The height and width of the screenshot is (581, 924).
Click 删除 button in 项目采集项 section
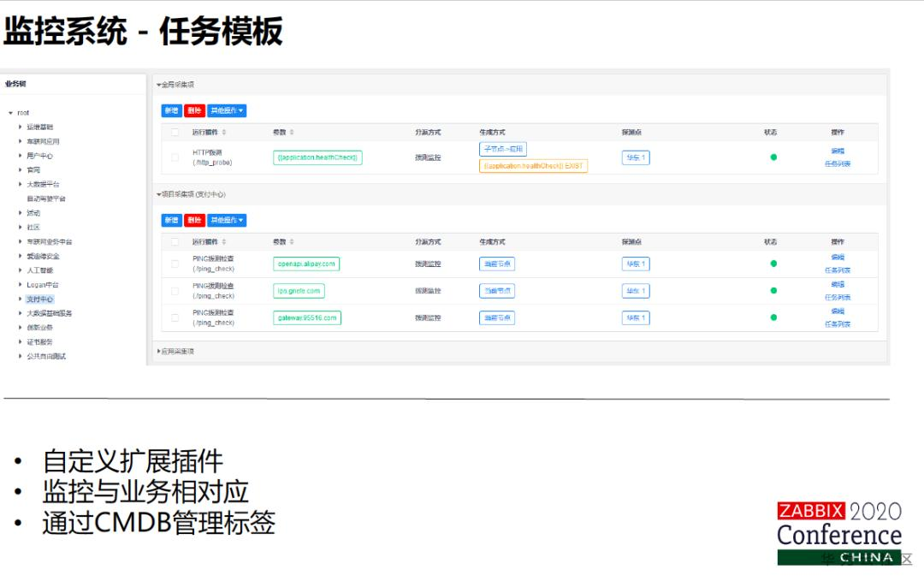point(194,221)
